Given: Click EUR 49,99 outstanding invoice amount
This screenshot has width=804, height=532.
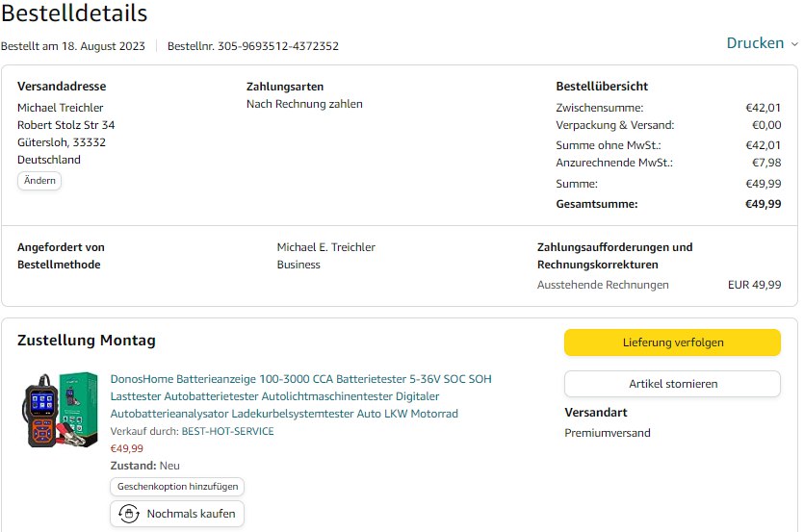Looking at the screenshot, I should pos(754,285).
